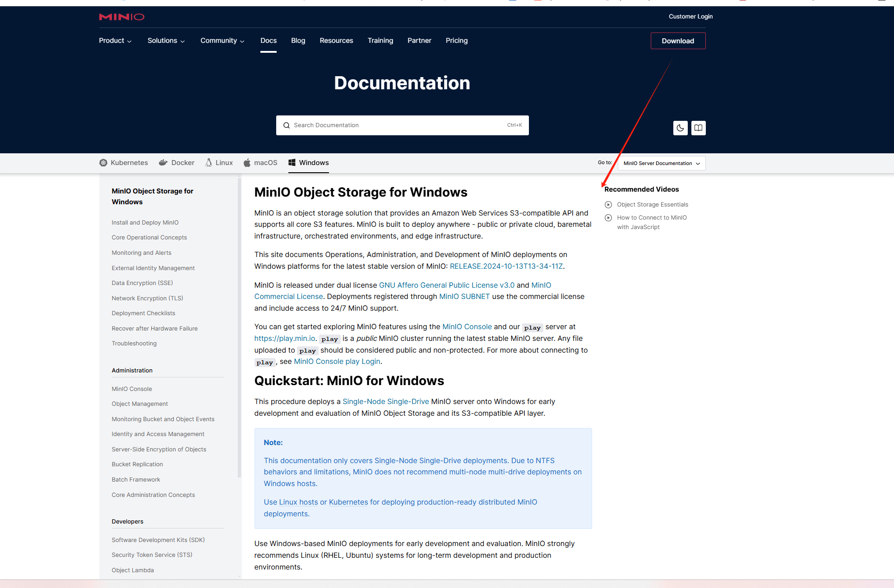Open External Identity Management
This screenshot has width=894, height=588.
coord(153,268)
